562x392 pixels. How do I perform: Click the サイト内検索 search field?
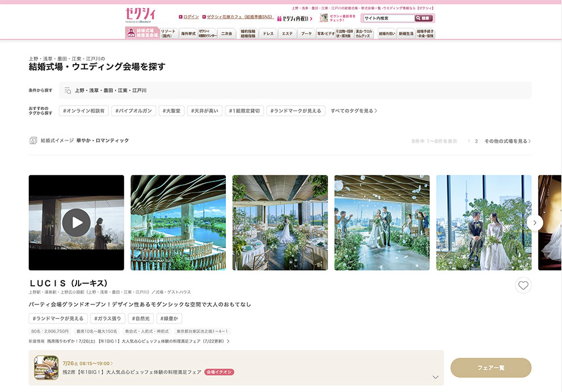pos(388,18)
